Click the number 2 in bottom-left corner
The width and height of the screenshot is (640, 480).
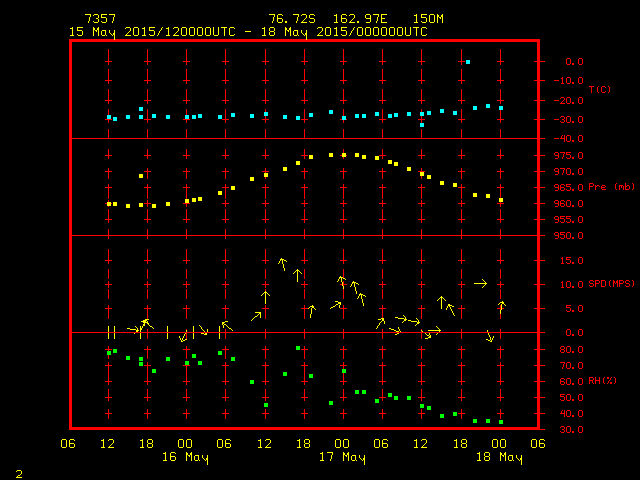(18, 472)
